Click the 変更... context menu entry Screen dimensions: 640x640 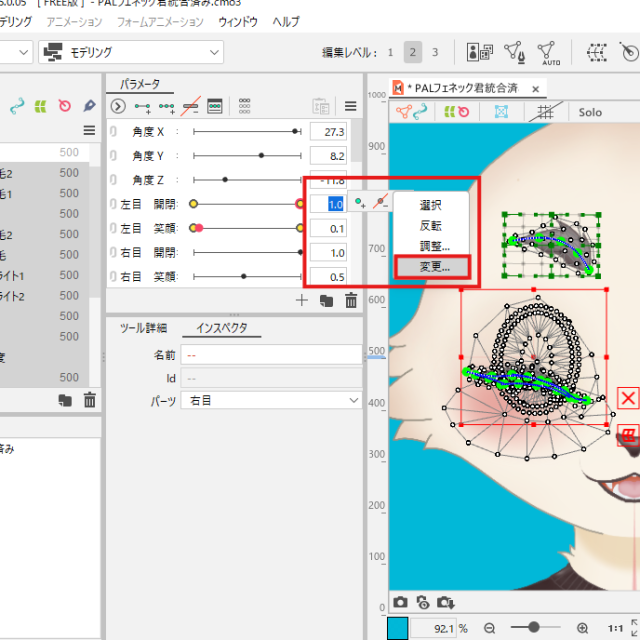435,267
